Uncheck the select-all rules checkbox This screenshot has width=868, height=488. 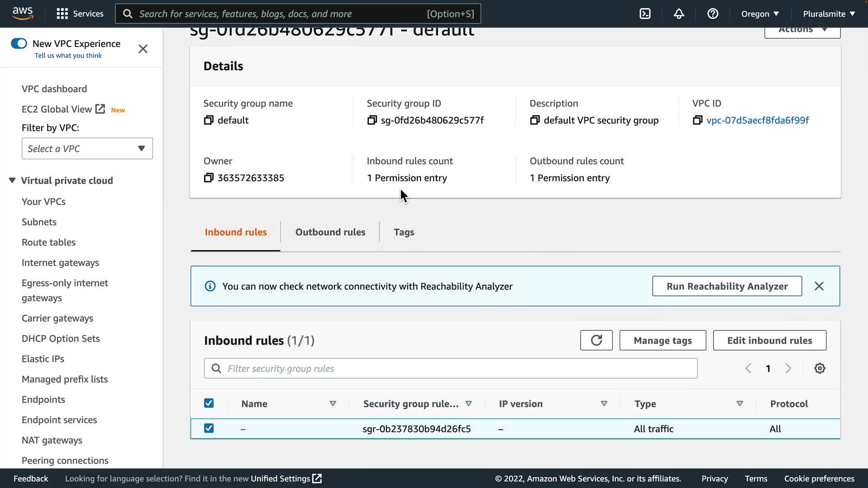tap(209, 403)
